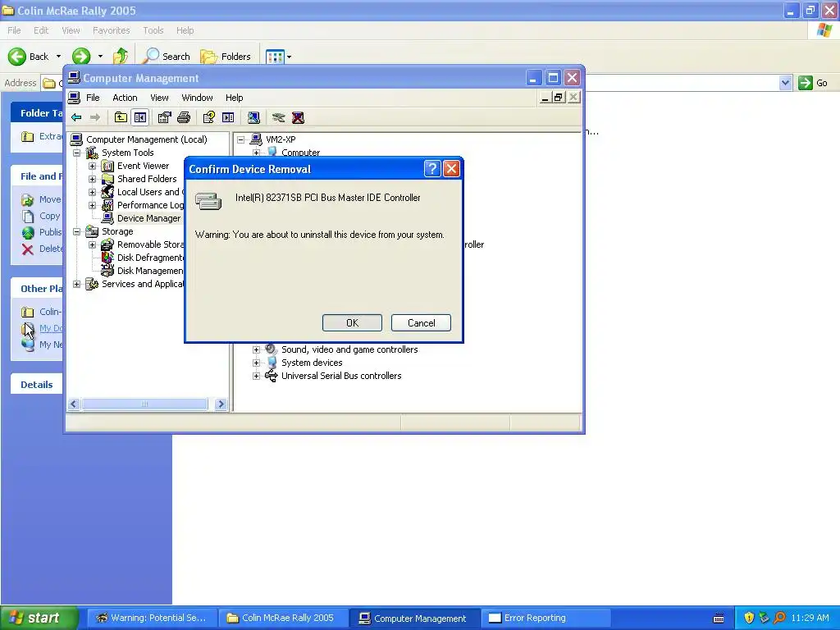Click the Delete red X in file tasks

pyautogui.click(x=28, y=249)
